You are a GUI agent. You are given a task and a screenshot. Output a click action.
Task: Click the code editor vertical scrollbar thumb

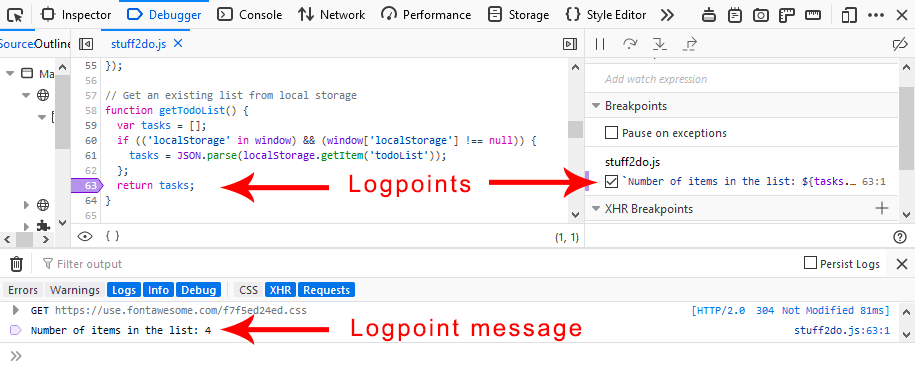point(575,130)
